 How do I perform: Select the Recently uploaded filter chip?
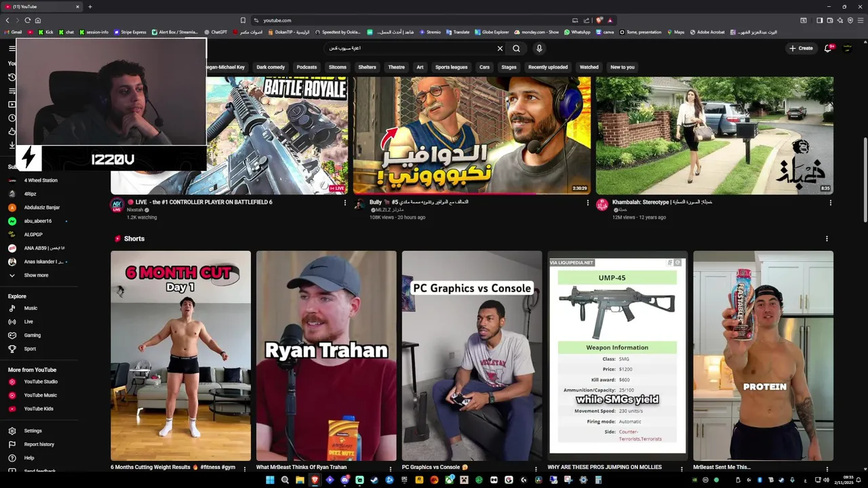point(548,67)
